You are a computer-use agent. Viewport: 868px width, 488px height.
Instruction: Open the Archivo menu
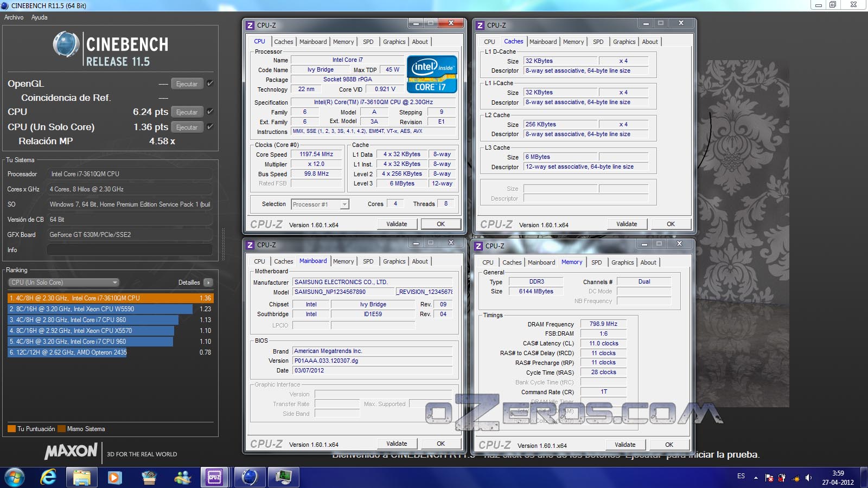14,17
